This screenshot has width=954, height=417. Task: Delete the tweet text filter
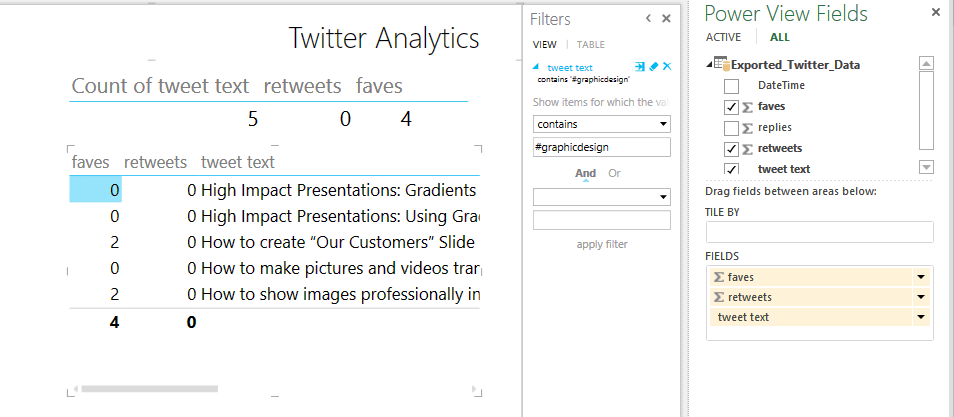pos(667,66)
